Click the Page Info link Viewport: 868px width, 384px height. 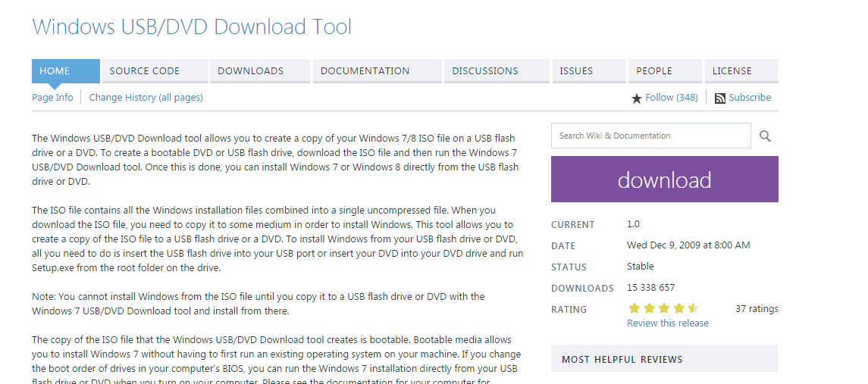click(x=52, y=98)
